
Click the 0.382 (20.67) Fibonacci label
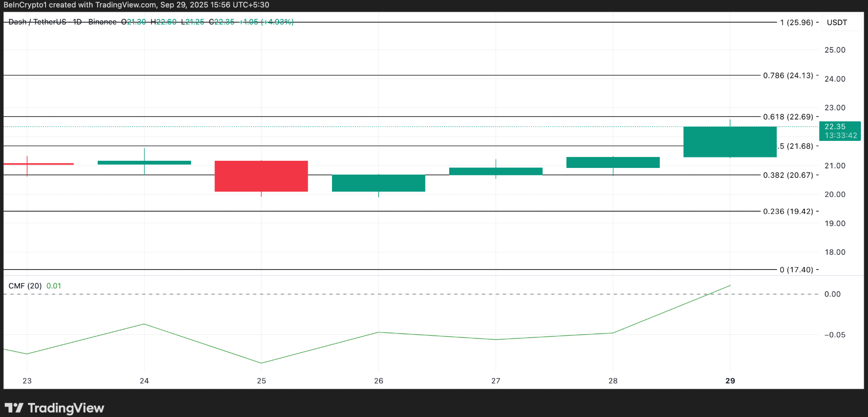click(788, 176)
